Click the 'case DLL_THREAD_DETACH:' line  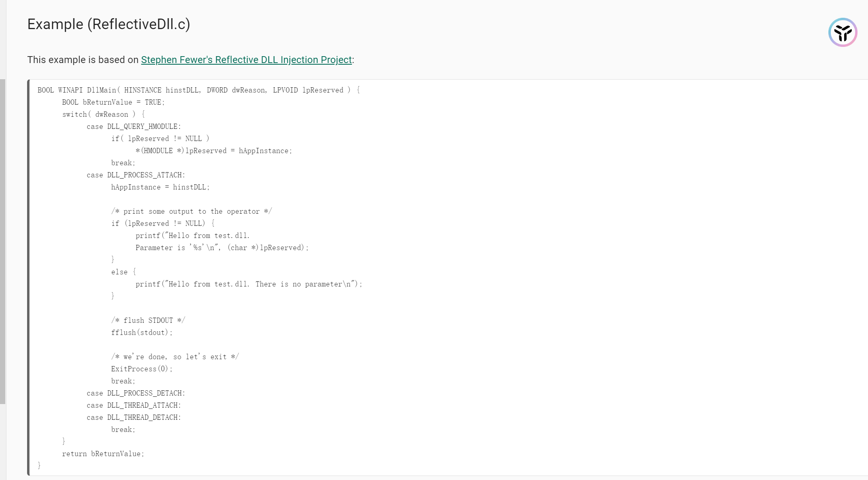click(x=134, y=417)
